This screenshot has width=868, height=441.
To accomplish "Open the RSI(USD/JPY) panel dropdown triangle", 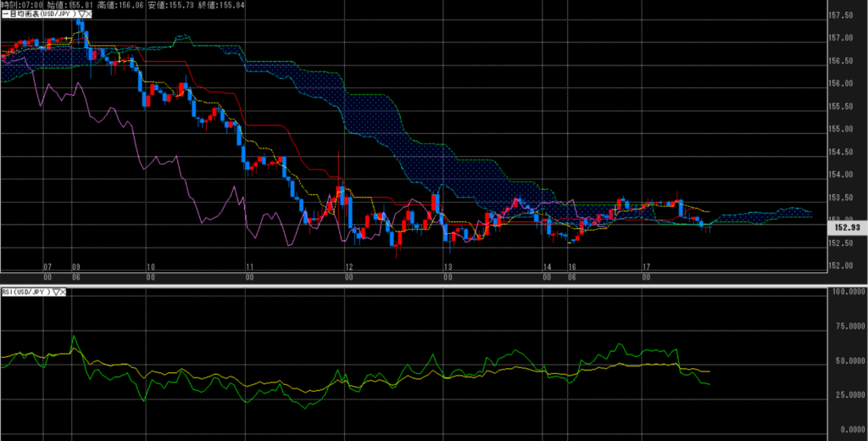I will pyautogui.click(x=56, y=292).
